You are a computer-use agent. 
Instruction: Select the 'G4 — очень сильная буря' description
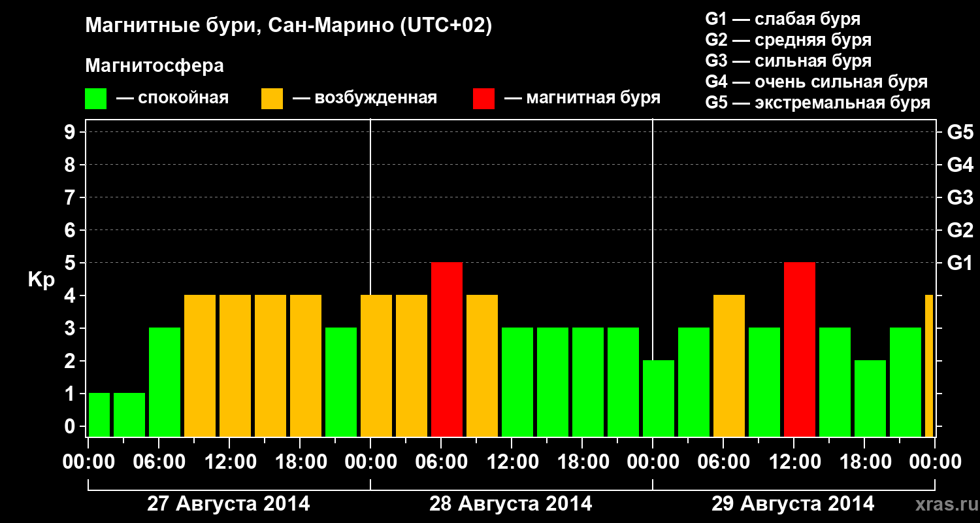tap(817, 81)
